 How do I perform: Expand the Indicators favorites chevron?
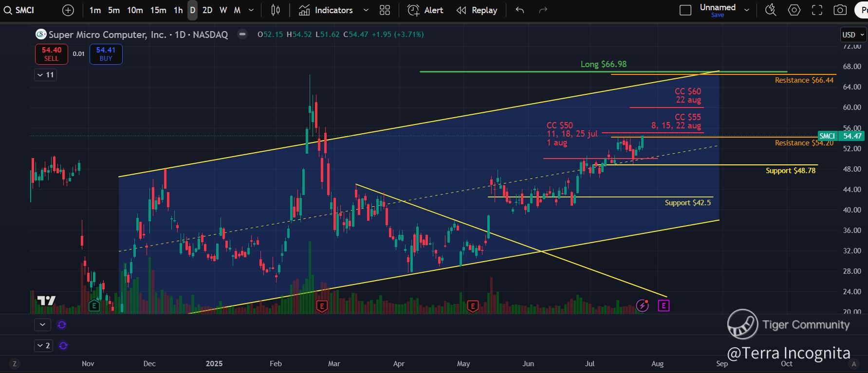[366, 10]
